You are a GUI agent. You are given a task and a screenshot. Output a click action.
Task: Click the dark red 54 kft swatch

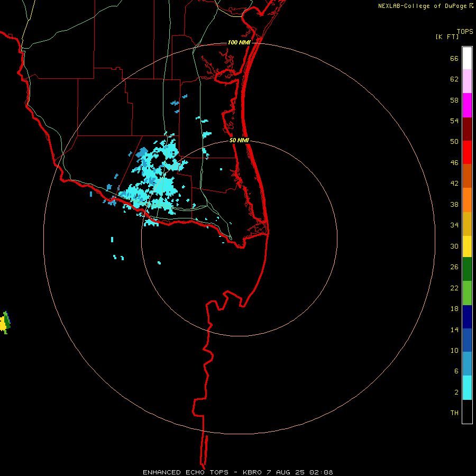[467, 129]
